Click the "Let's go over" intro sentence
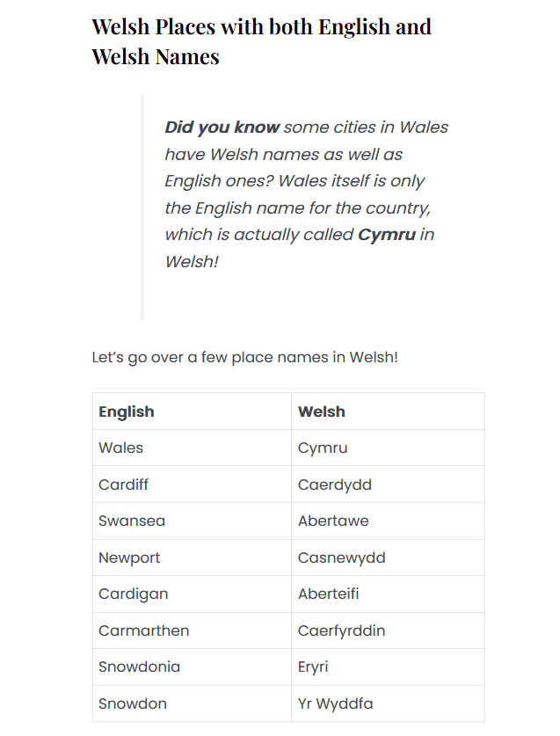Image resolution: width=560 pixels, height=736 pixels. [244, 358]
